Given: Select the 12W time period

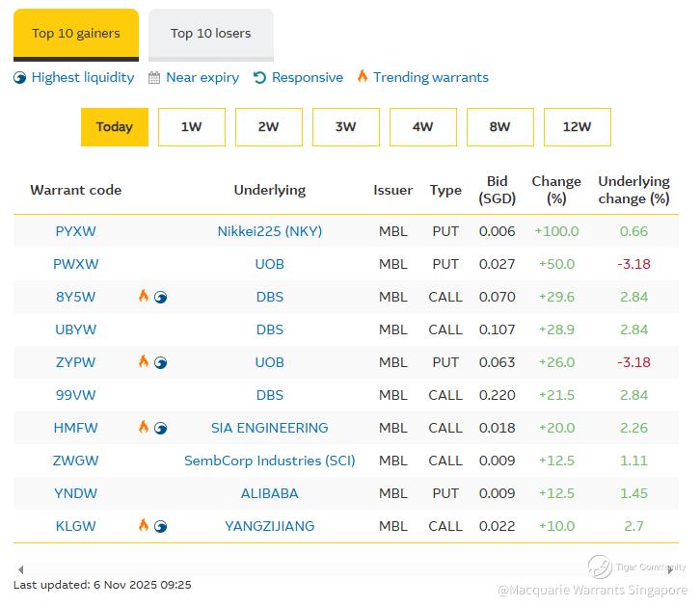Looking at the screenshot, I should tap(577, 127).
